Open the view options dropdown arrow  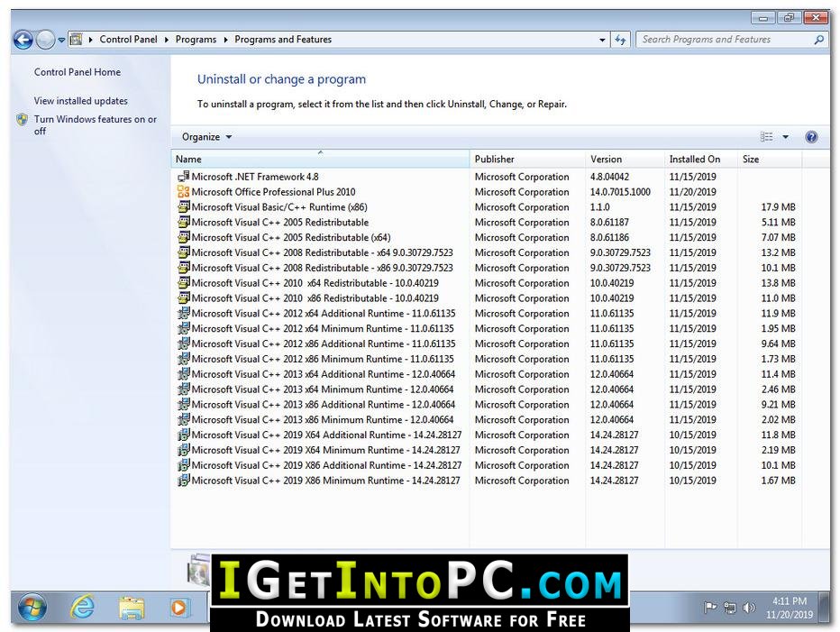(x=785, y=137)
